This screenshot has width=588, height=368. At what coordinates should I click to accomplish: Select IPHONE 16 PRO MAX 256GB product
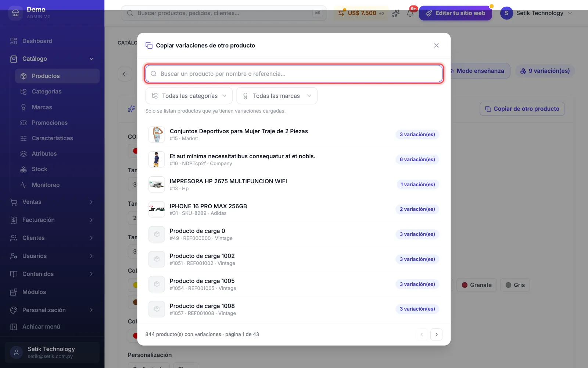294,209
